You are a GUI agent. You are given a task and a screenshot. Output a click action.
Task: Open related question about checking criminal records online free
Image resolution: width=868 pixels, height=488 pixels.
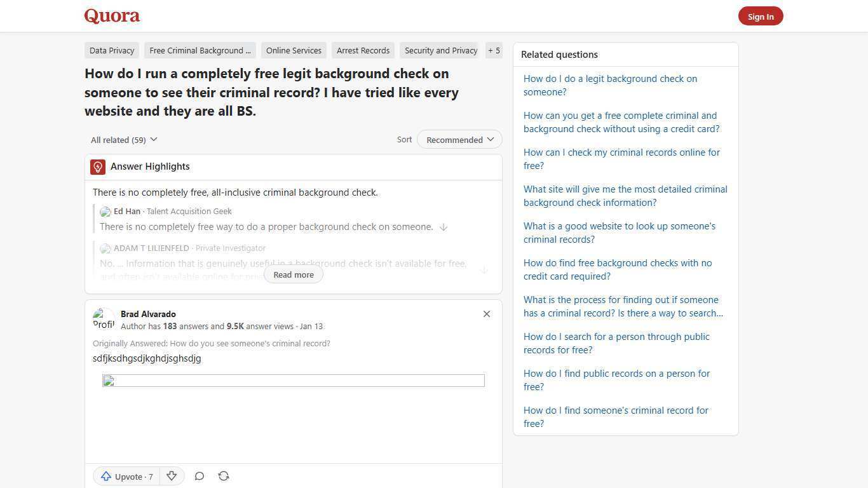[x=621, y=159]
